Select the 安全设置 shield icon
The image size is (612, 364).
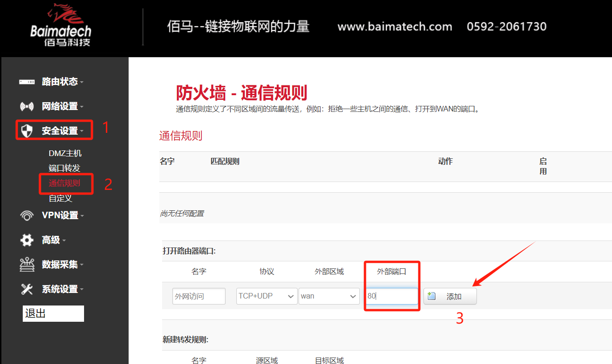pyautogui.click(x=27, y=130)
